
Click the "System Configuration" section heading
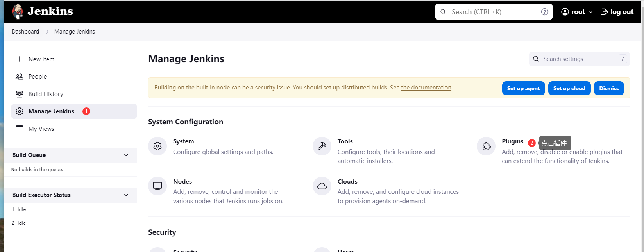(186, 122)
